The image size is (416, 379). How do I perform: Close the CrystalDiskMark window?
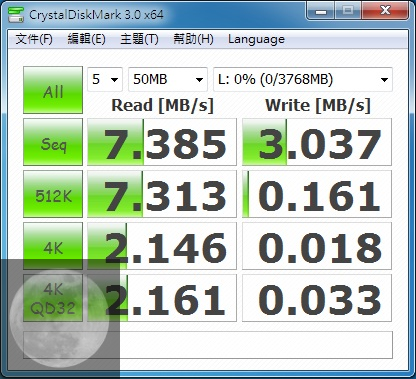[x=385, y=11]
